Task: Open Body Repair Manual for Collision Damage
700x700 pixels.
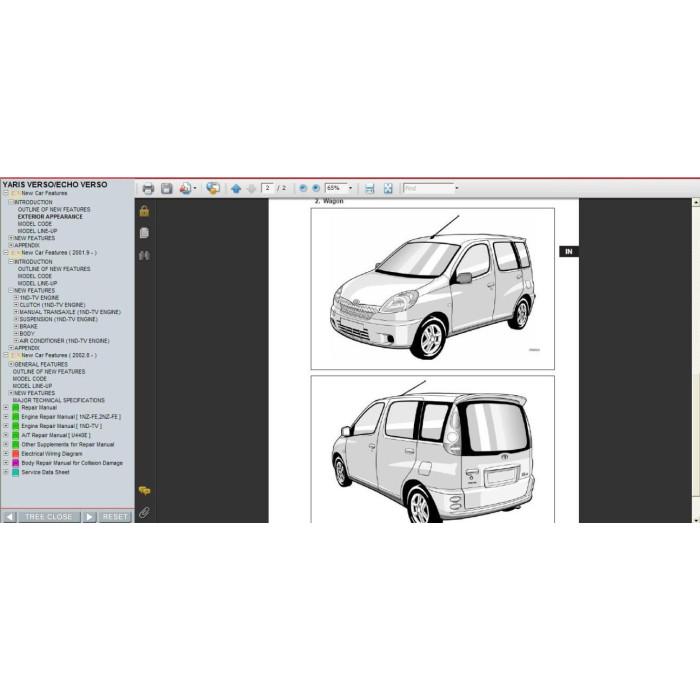Action: tap(72, 463)
